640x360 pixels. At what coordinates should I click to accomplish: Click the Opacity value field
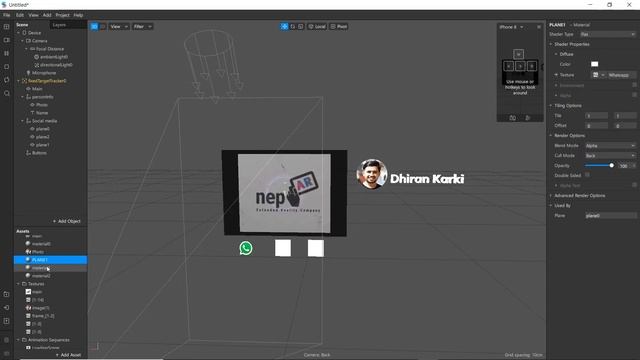coord(624,166)
